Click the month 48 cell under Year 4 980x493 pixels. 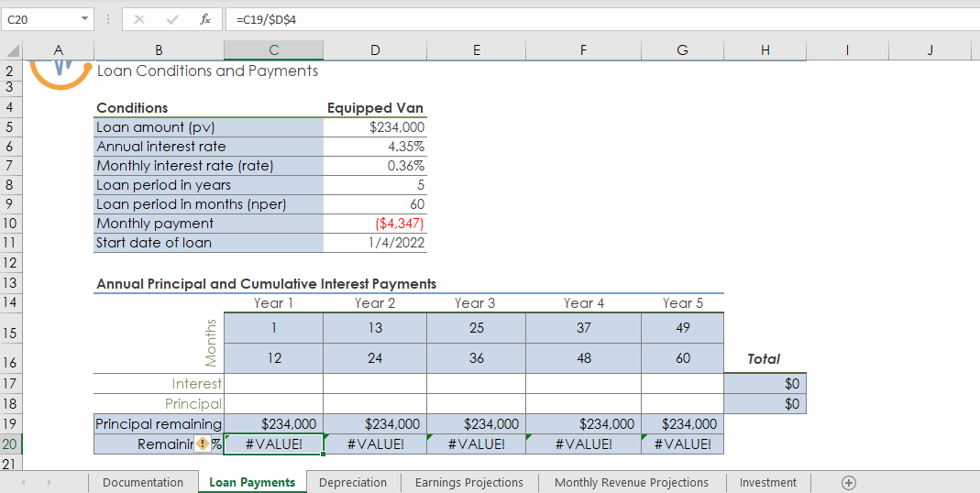coord(583,358)
